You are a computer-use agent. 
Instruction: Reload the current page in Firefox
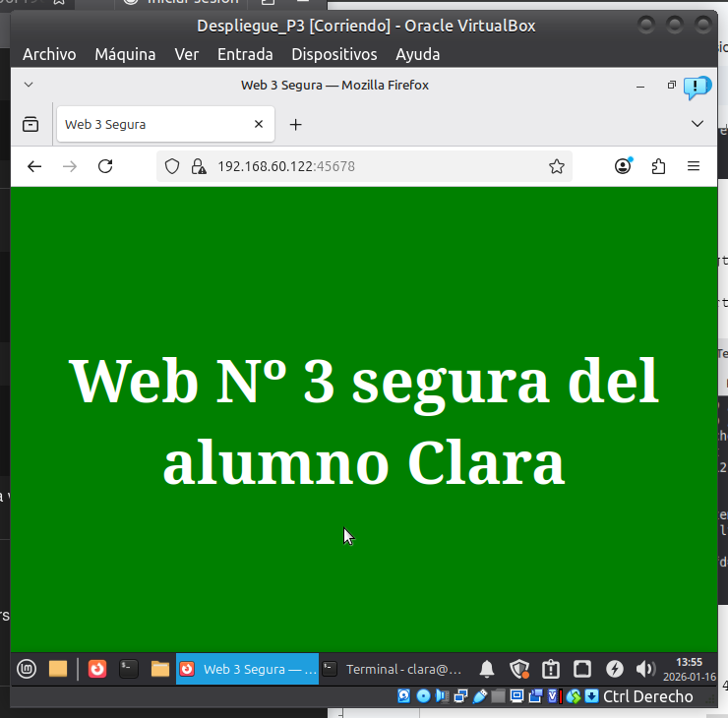pyautogui.click(x=105, y=167)
